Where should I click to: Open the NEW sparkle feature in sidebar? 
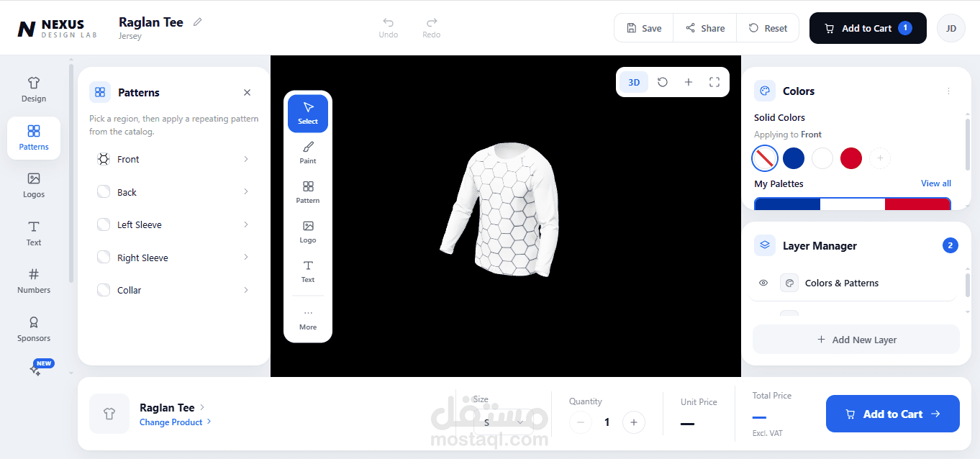(x=36, y=369)
